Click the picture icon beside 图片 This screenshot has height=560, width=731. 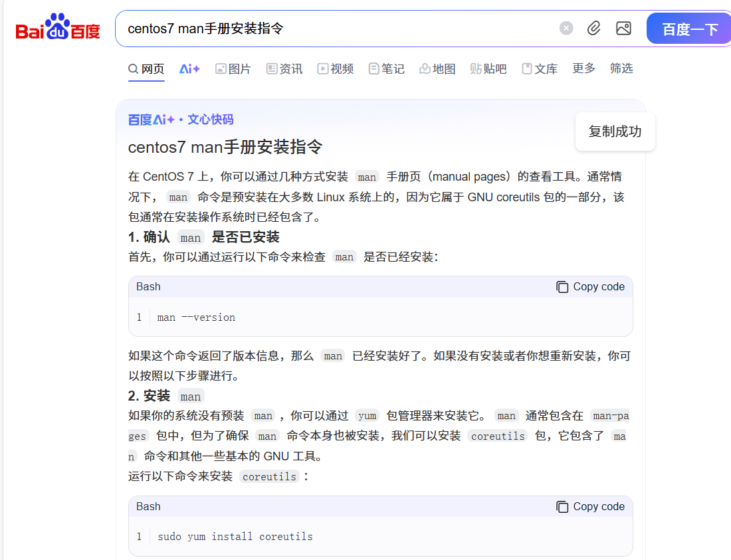pos(221,69)
